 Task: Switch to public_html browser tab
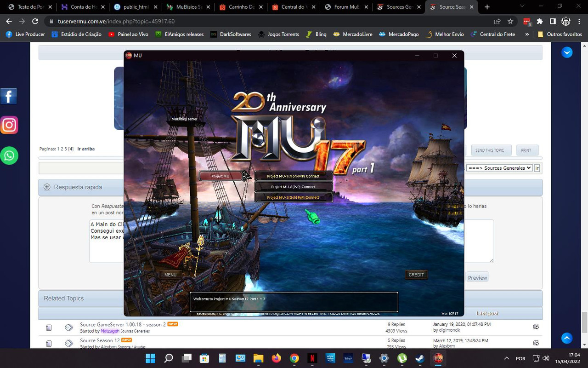coord(135,7)
